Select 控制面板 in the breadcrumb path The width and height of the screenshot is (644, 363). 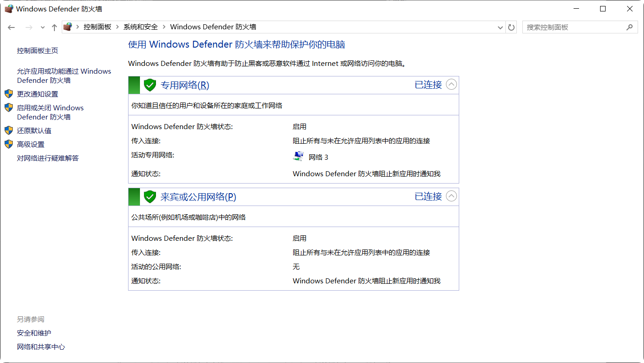click(97, 27)
